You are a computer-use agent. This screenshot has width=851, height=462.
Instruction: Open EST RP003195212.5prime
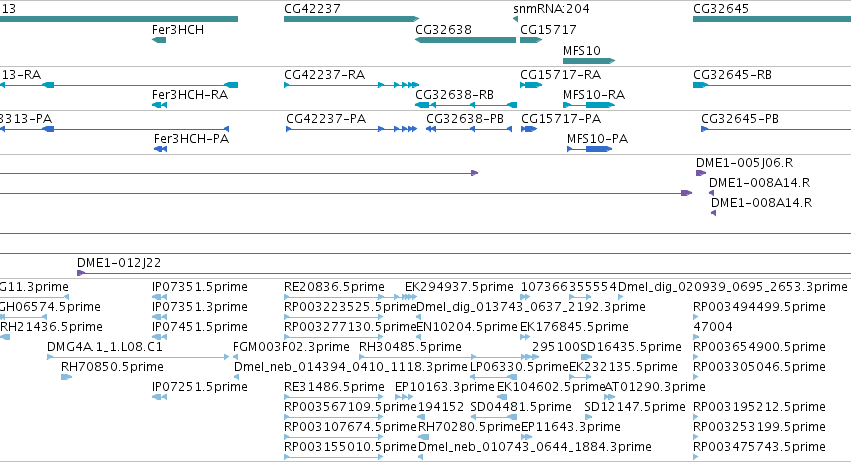click(759, 407)
